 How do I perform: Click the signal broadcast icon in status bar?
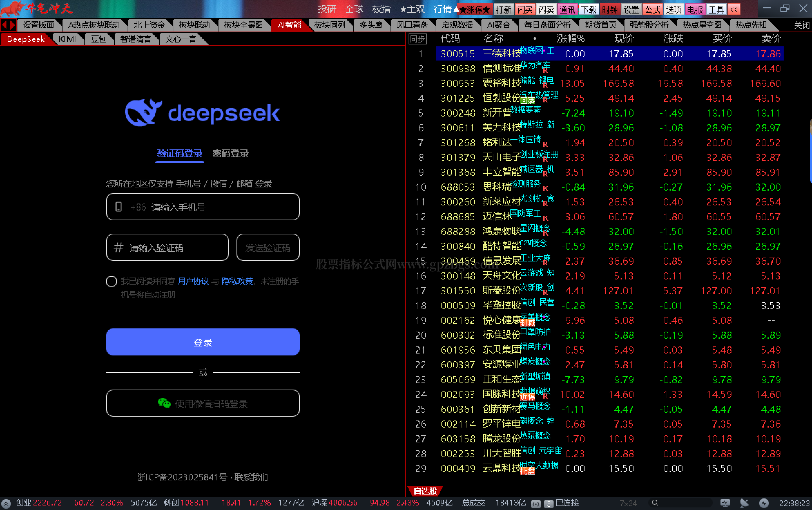(536, 504)
